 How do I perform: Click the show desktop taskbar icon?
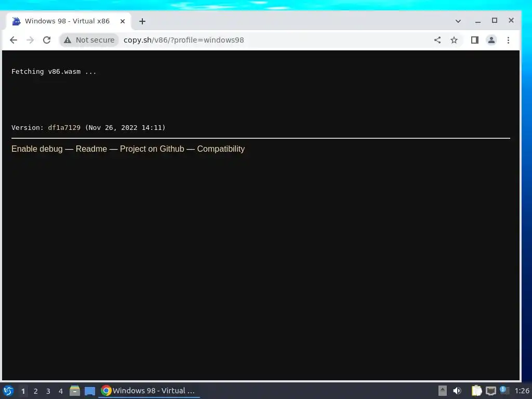pos(90,391)
